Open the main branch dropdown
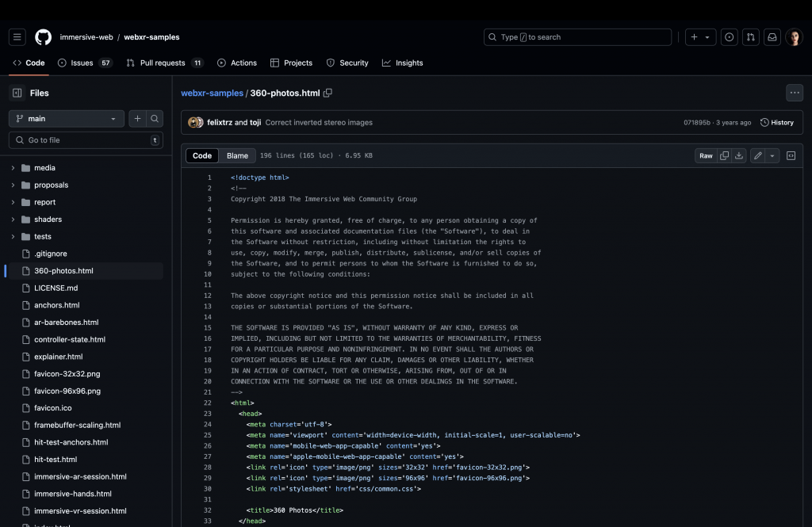Viewport: 812px width, 527px height. [66, 119]
